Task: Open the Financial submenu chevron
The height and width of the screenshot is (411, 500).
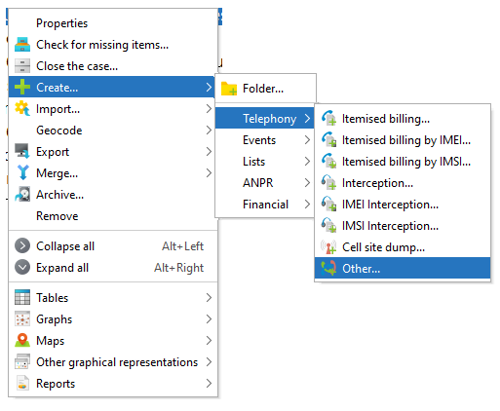Action: coord(307,204)
